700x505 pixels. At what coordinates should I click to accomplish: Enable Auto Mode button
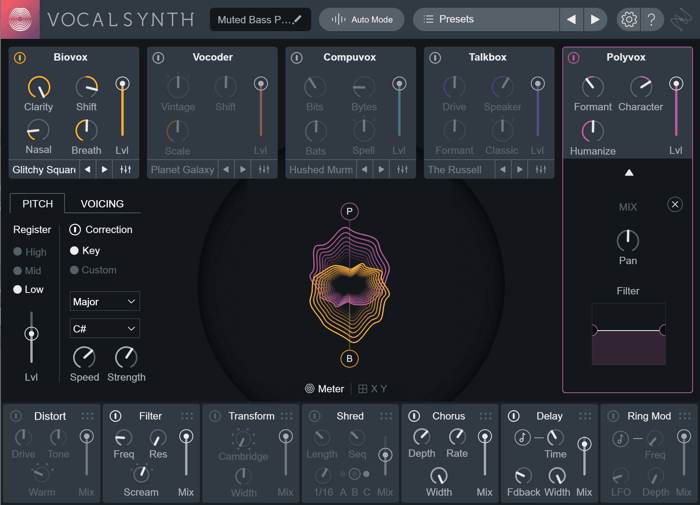coord(362,20)
